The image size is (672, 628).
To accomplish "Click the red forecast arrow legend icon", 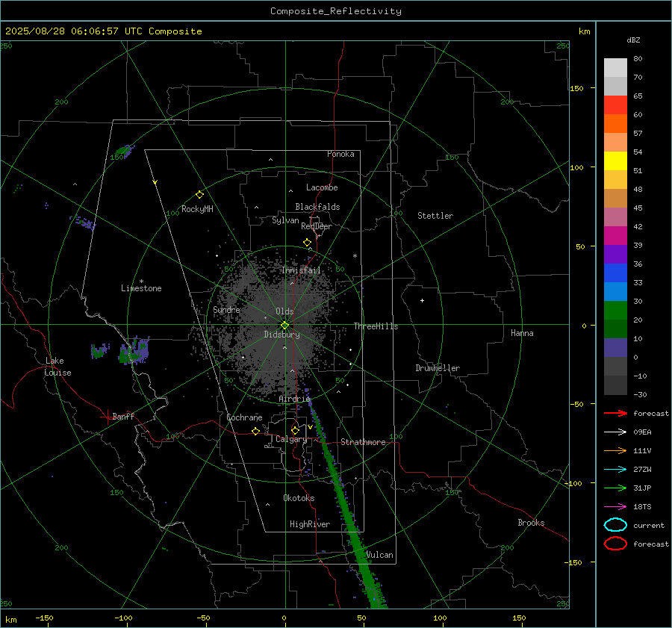I will coord(615,413).
